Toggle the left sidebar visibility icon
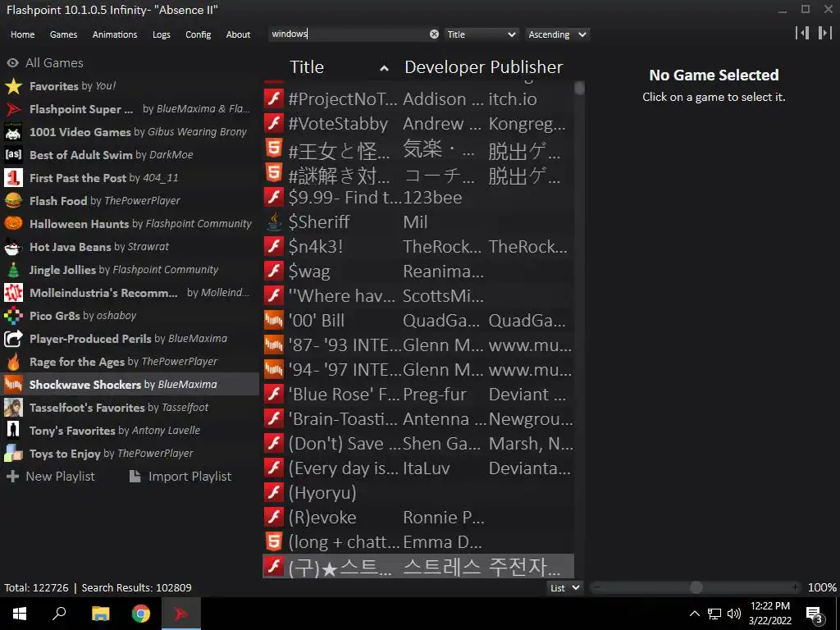Viewport: 840px width, 630px height. point(802,33)
